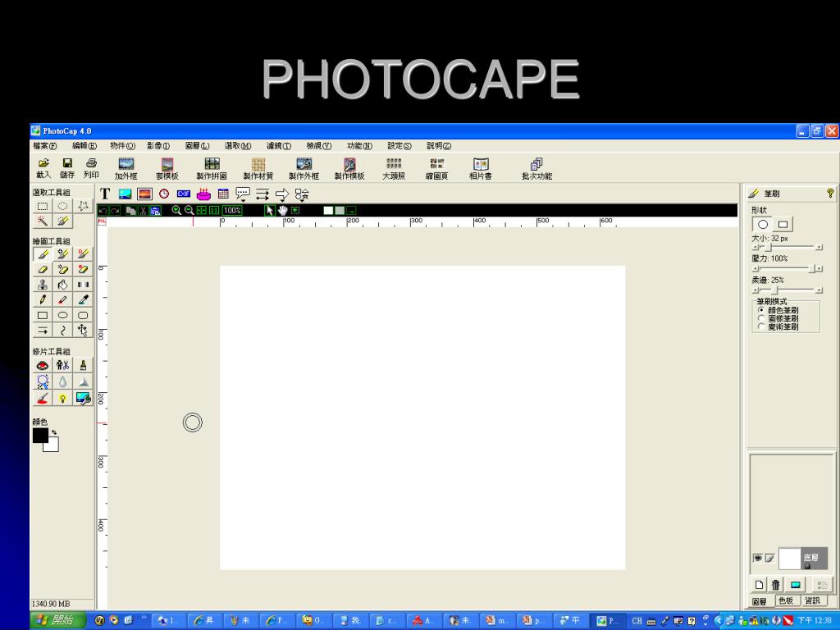
Task: Choose square brush shape
Action: click(783, 225)
